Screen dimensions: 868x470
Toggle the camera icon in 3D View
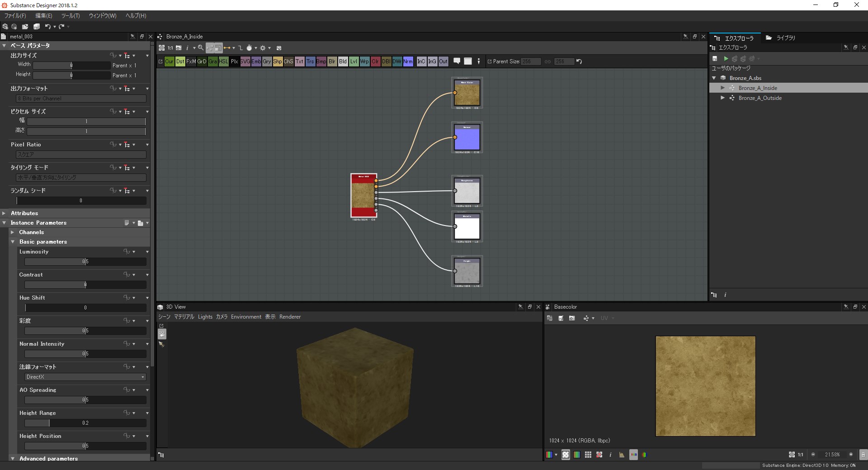pyautogui.click(x=162, y=334)
